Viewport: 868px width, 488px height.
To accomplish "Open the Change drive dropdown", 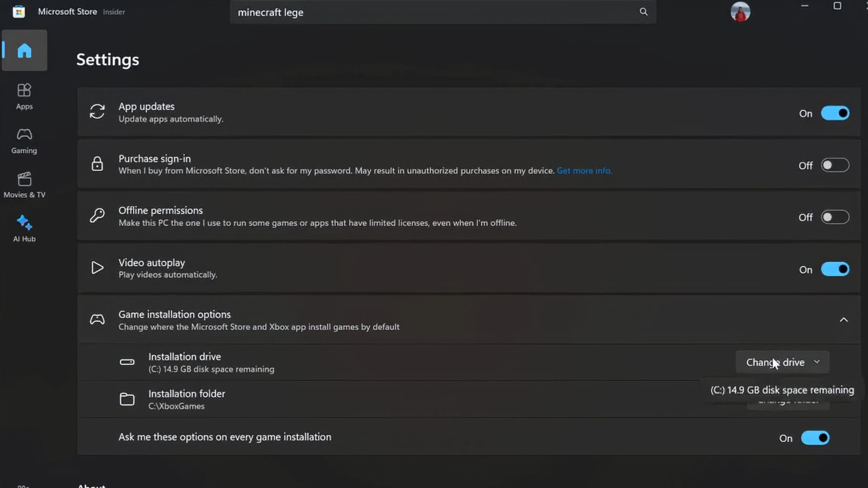I will pos(782,362).
